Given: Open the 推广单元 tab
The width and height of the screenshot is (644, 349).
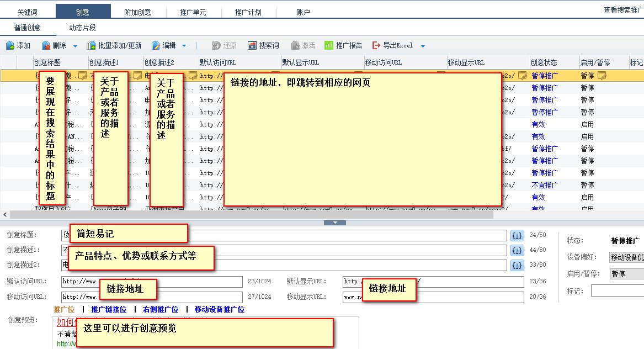Looking at the screenshot, I should coord(193,12).
